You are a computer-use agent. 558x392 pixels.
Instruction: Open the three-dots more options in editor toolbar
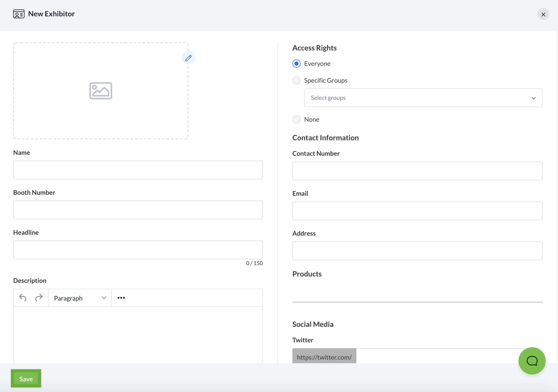(121, 298)
